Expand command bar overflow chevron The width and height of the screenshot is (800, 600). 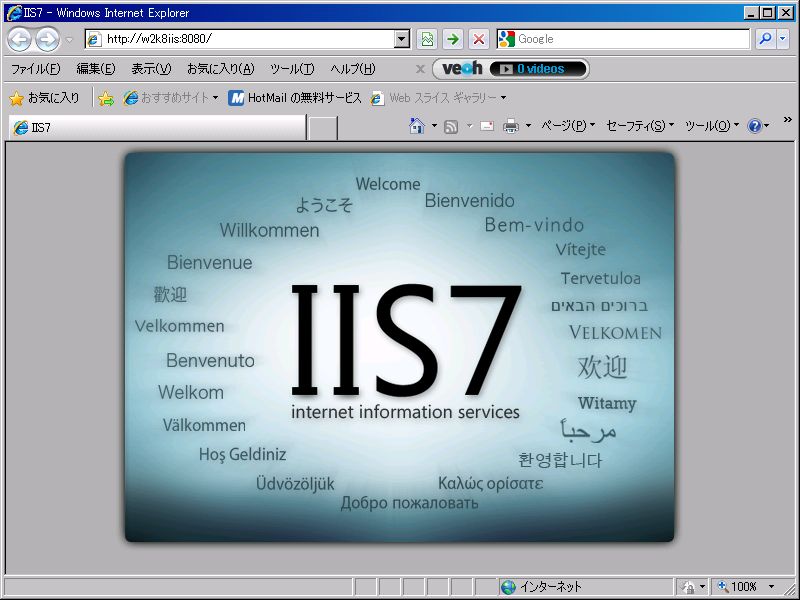787,120
